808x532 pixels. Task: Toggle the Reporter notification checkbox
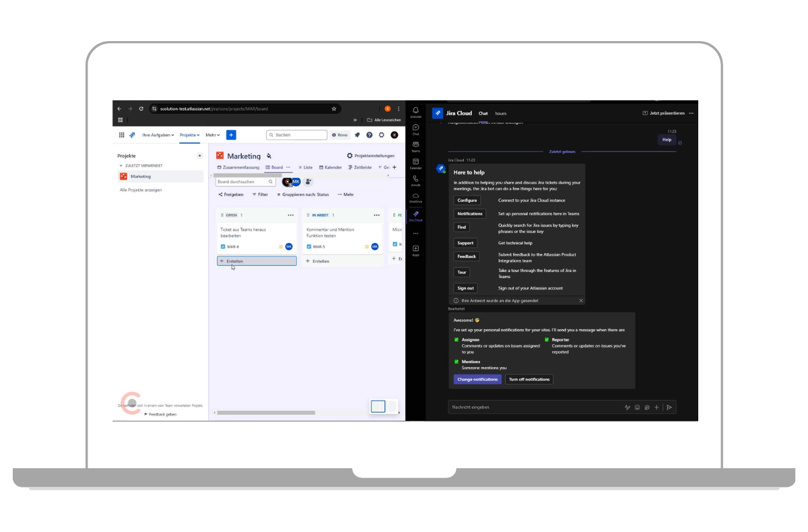tap(547, 339)
